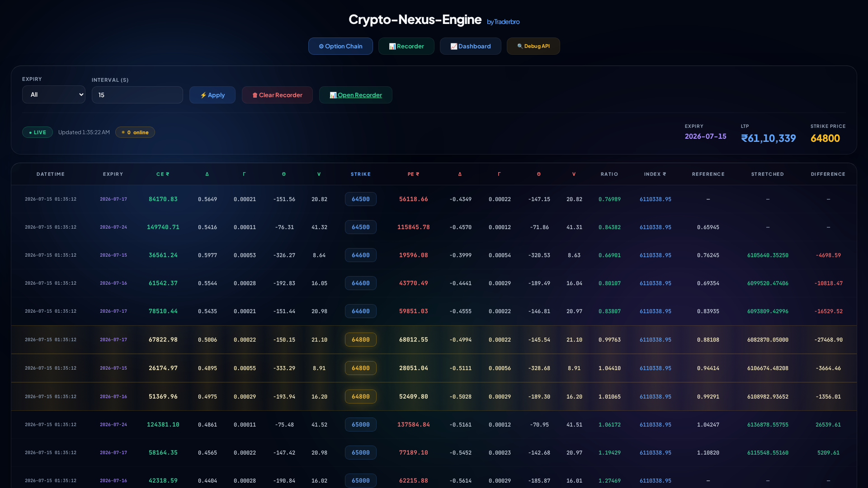Click highlighted strike 64800 with CE 67822.98
Screen dimensions: 868x488
[x=361, y=340]
